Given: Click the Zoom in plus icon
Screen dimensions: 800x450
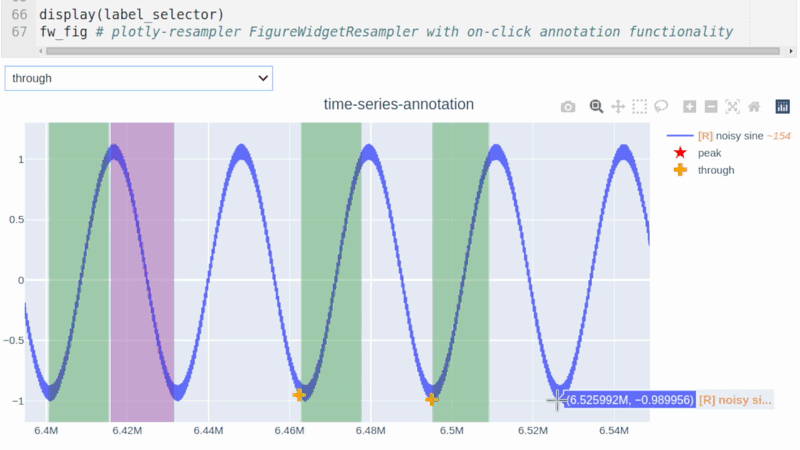Looking at the screenshot, I should pos(689,107).
